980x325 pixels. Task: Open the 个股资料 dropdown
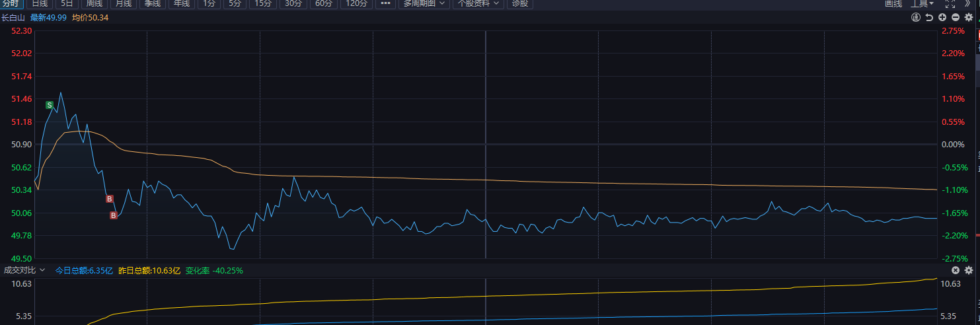click(480, 3)
